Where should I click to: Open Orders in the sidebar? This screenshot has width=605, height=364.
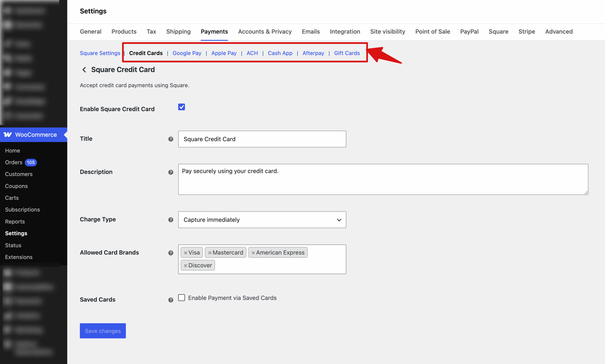pyautogui.click(x=14, y=162)
